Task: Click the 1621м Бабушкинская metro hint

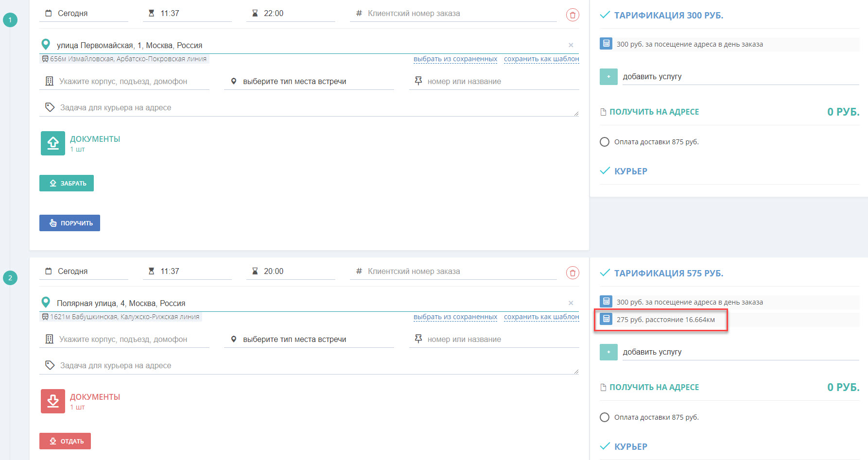Action: pos(121,317)
